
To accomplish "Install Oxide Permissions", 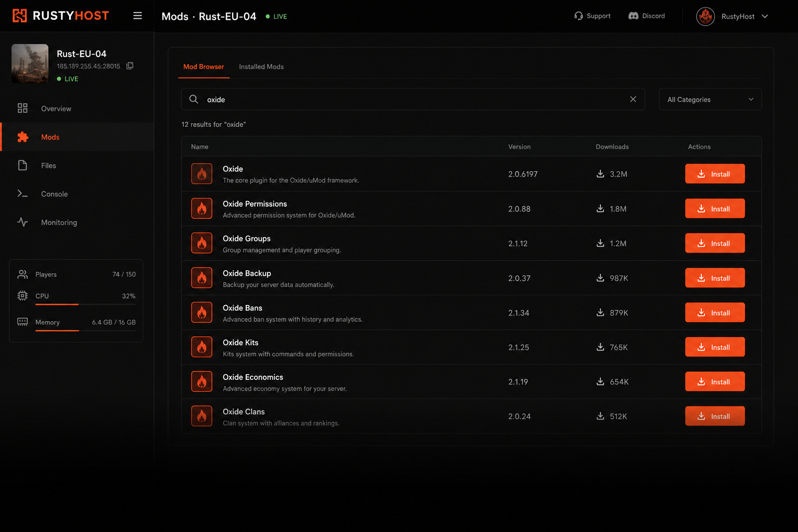I will 715,209.
